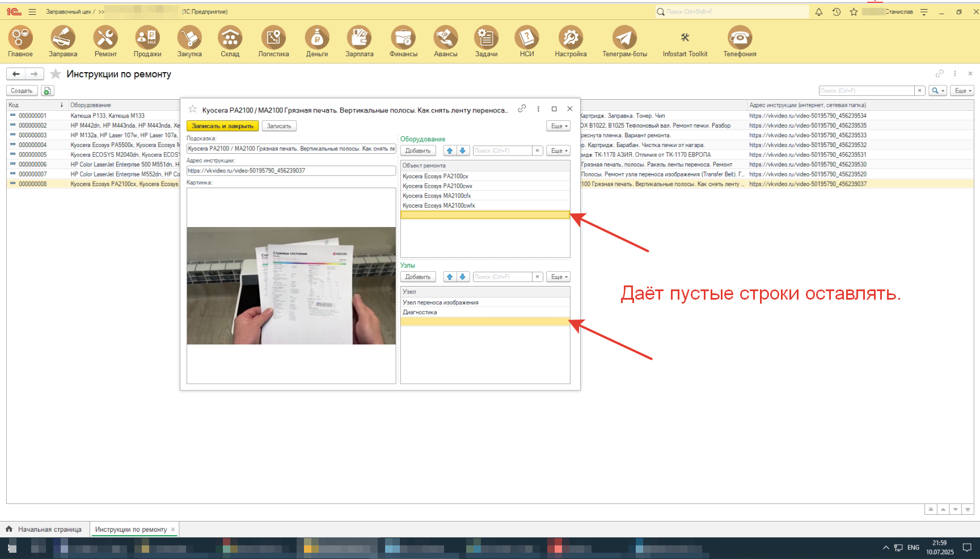Move Оборудование row down
Viewport: 980px width, 559px height.
pos(463,150)
